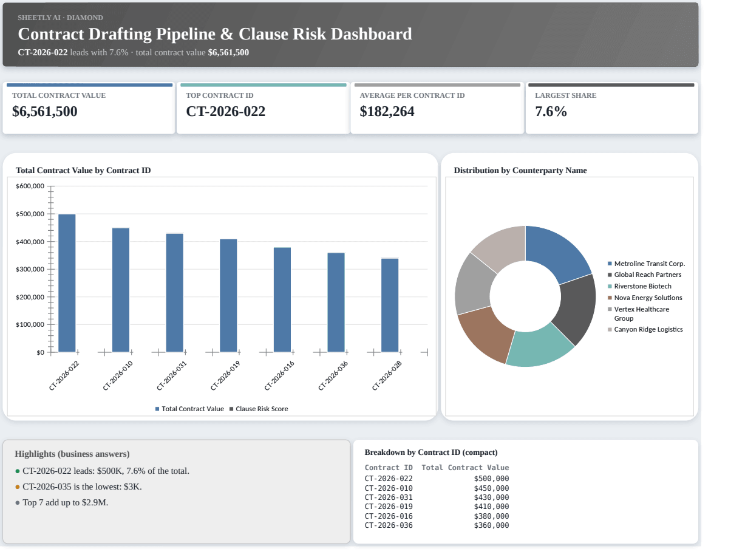
Task: Select the CT-2026-010 bar in the bar chart
Action: click(121, 290)
